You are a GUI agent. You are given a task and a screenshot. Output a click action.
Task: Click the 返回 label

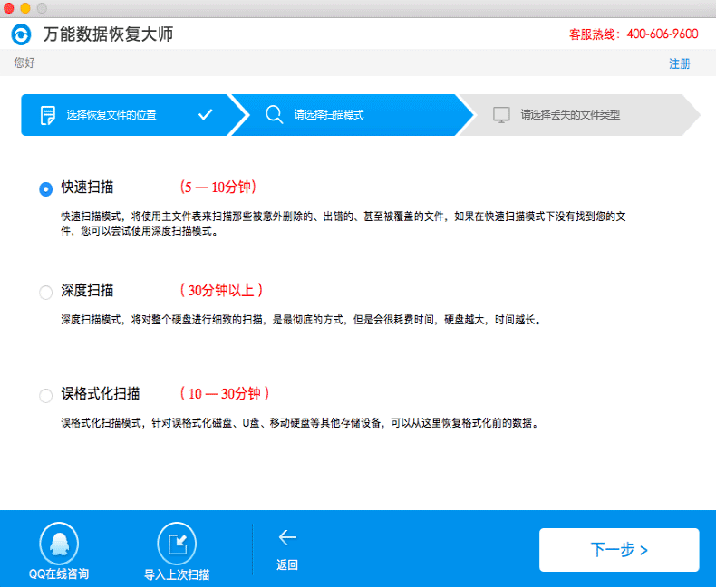[287, 565]
